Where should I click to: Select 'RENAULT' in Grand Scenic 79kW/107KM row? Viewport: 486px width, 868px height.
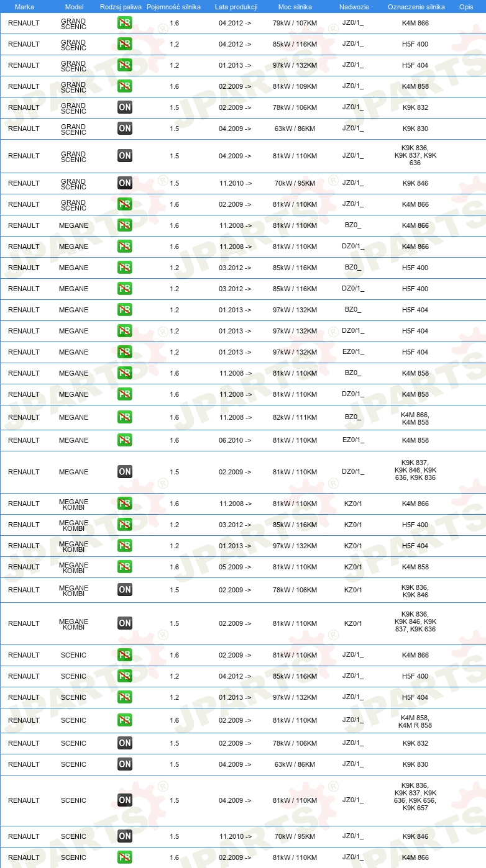24,23
